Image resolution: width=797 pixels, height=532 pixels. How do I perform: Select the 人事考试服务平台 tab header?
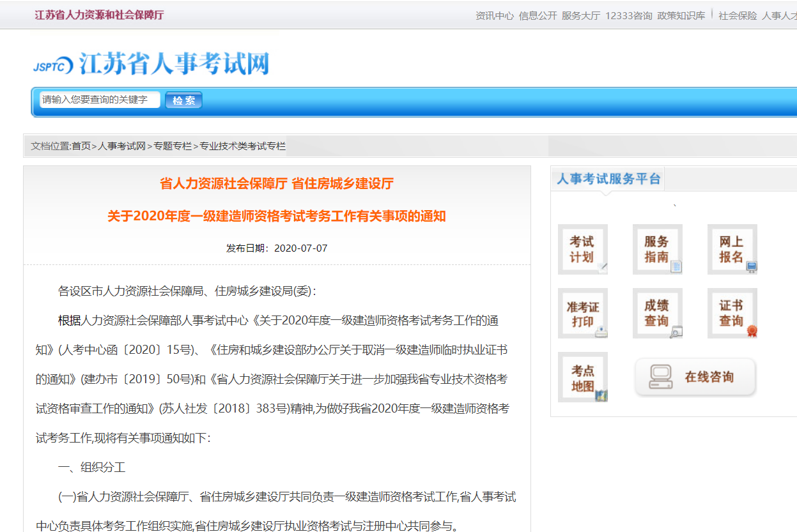click(608, 179)
